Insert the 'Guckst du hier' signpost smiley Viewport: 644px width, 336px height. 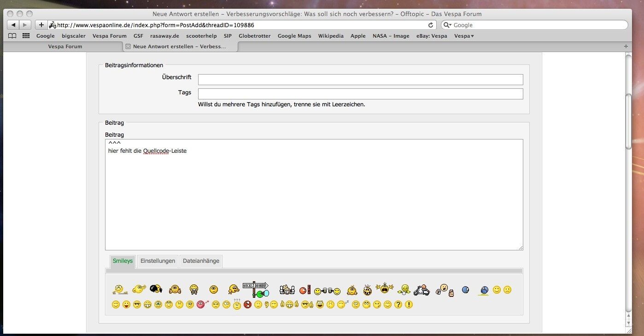[x=255, y=290]
